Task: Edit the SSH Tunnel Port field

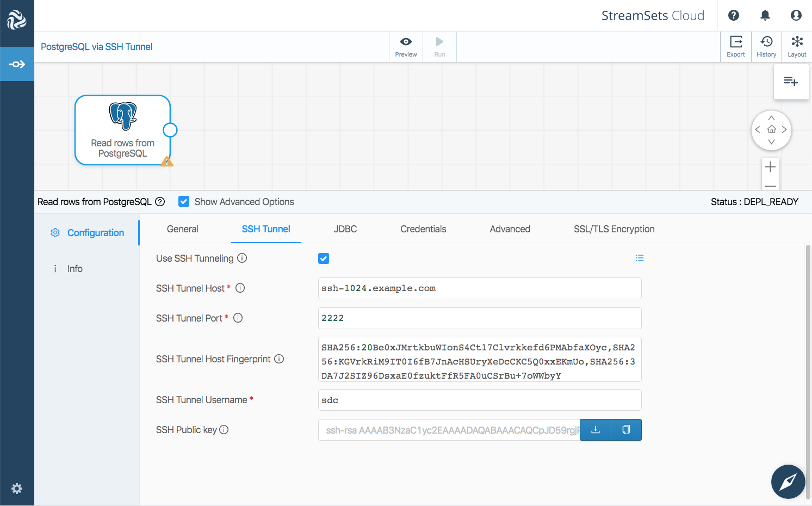Action: pos(480,318)
